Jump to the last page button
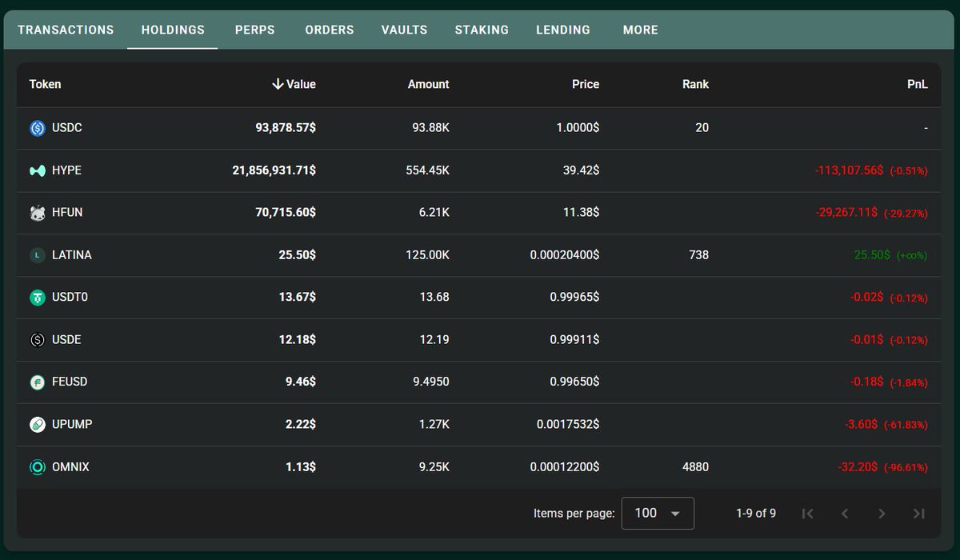The image size is (960, 560). [x=918, y=514]
